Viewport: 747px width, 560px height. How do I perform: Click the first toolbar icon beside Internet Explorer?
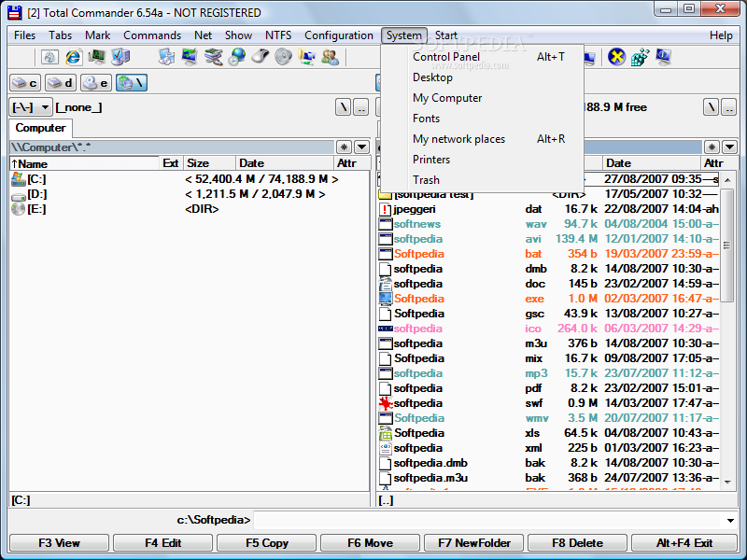(x=49, y=57)
